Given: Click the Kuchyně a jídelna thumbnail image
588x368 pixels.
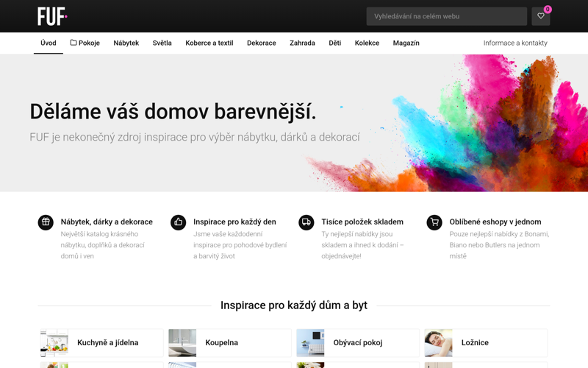Looking at the screenshot, I should click(x=54, y=342).
